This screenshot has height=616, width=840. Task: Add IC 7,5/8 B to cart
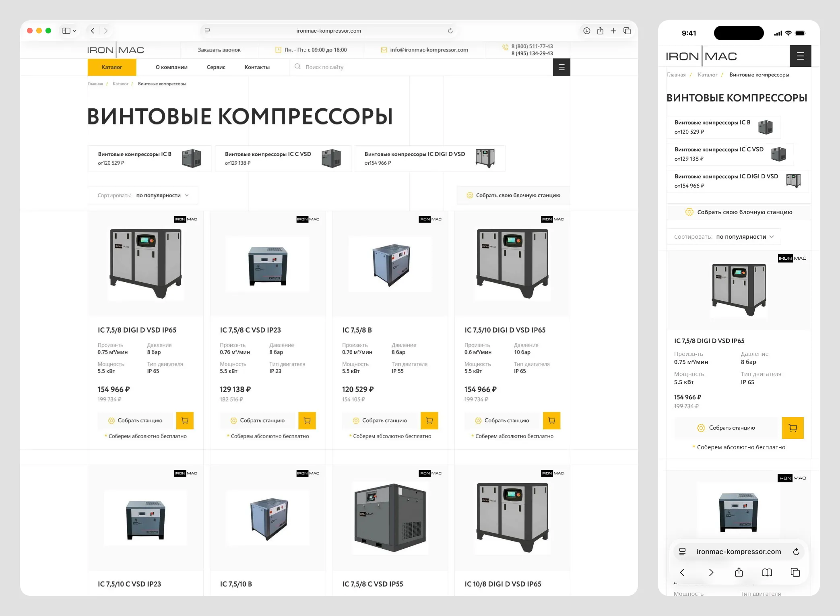pos(429,420)
